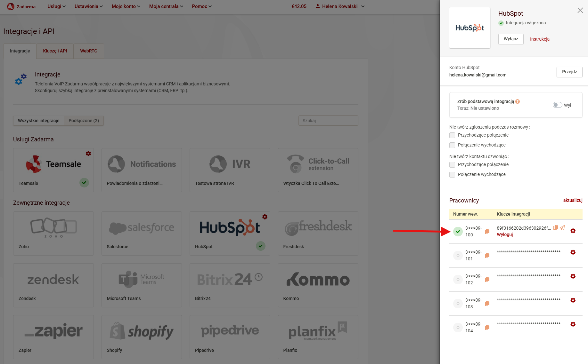The height and width of the screenshot is (364, 588).
Task: Open the Freshdesk integration card
Action: tap(318, 233)
